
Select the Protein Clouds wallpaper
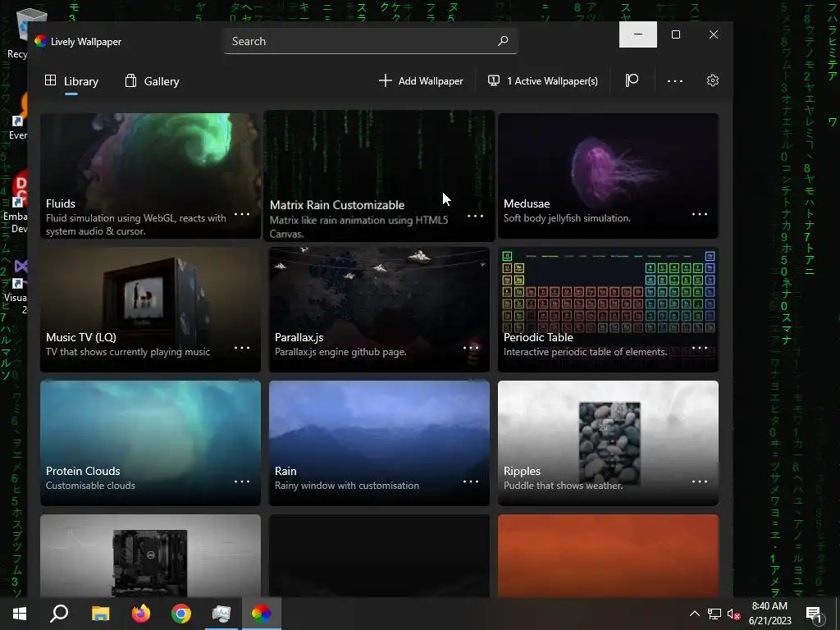point(151,443)
